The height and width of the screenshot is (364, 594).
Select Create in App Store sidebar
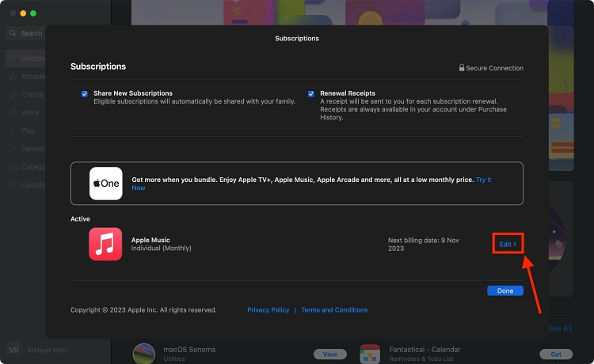click(x=26, y=95)
